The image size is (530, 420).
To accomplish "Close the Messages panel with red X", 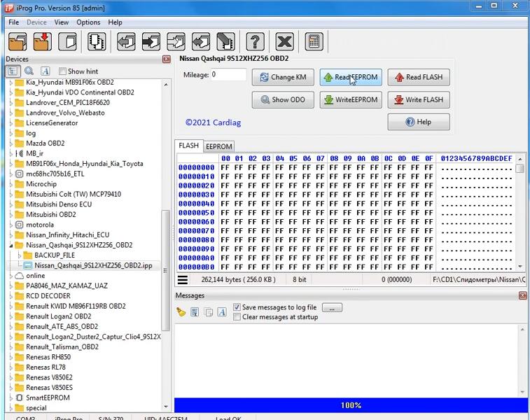I will pos(522,295).
